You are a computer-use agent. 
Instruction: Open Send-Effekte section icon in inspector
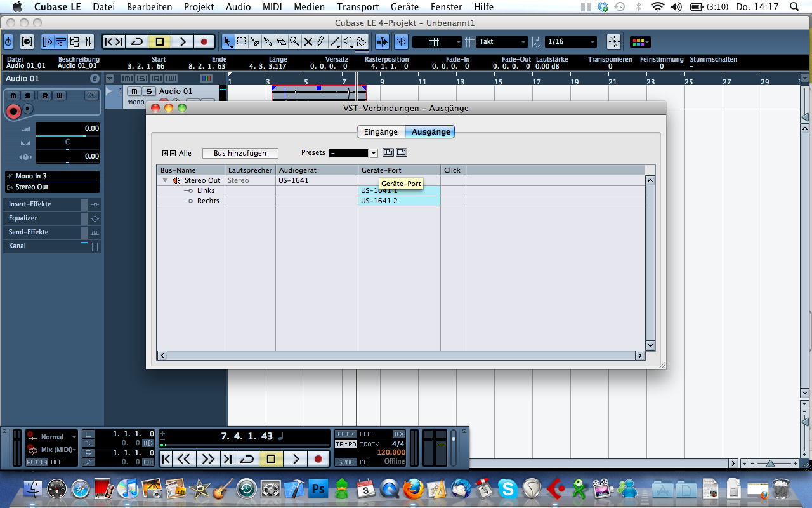(95, 232)
